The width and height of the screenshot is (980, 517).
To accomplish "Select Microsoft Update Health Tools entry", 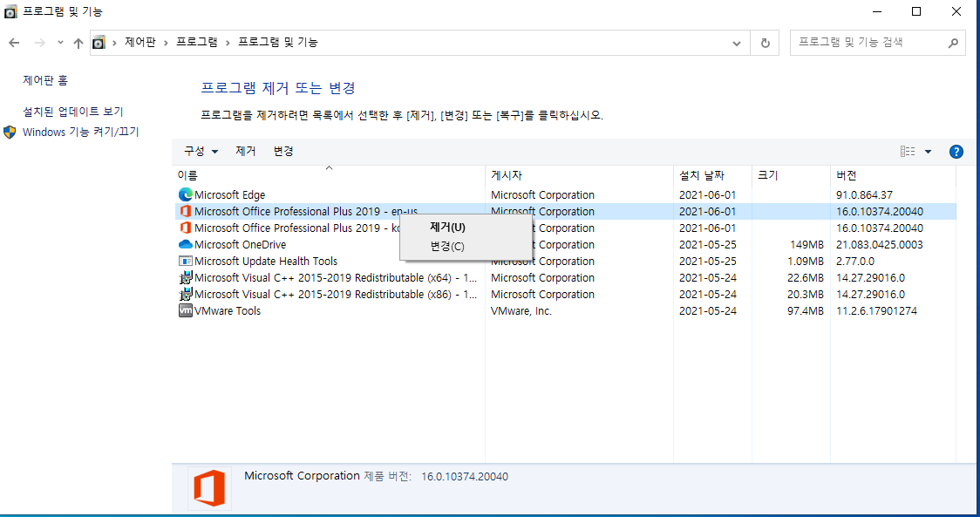I will [266, 262].
